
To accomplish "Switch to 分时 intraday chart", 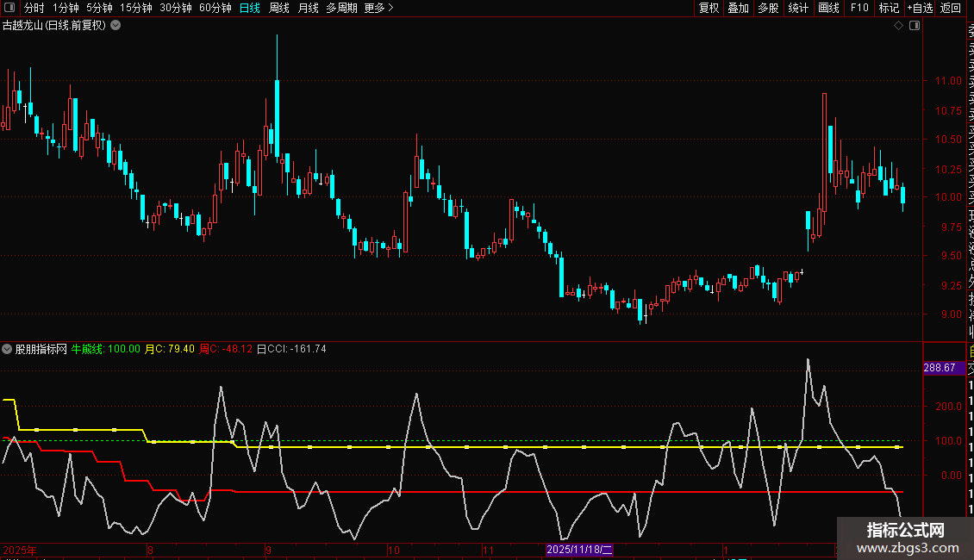I will coord(34,8).
